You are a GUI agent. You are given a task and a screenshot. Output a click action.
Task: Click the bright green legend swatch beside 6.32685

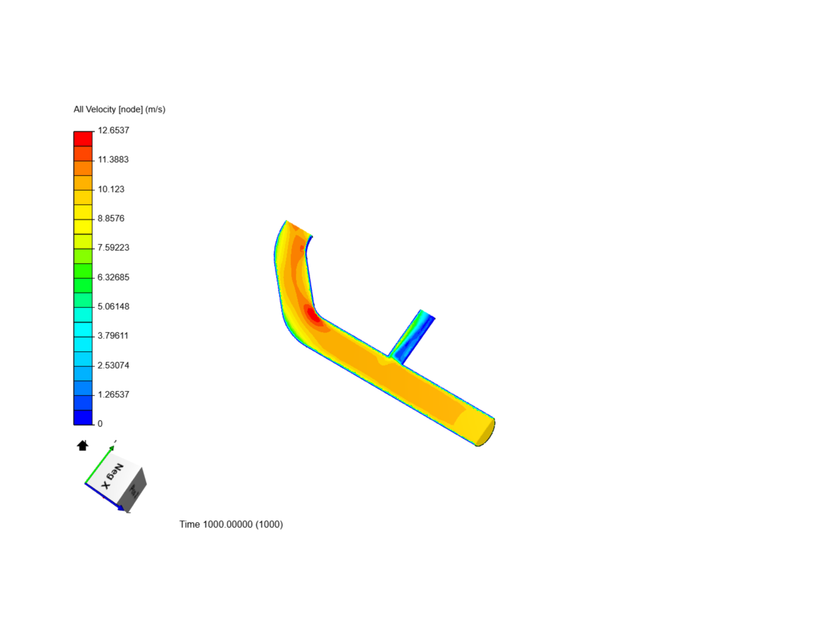click(x=83, y=271)
